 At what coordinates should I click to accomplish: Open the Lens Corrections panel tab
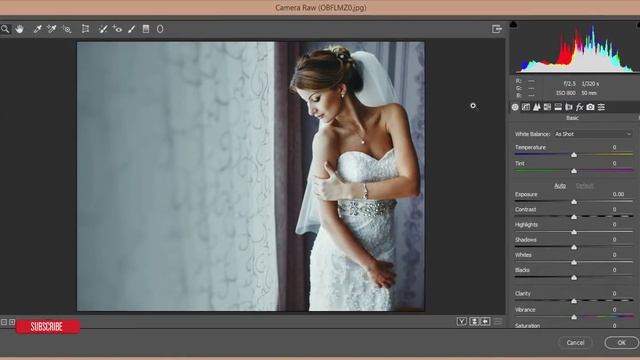(569, 107)
